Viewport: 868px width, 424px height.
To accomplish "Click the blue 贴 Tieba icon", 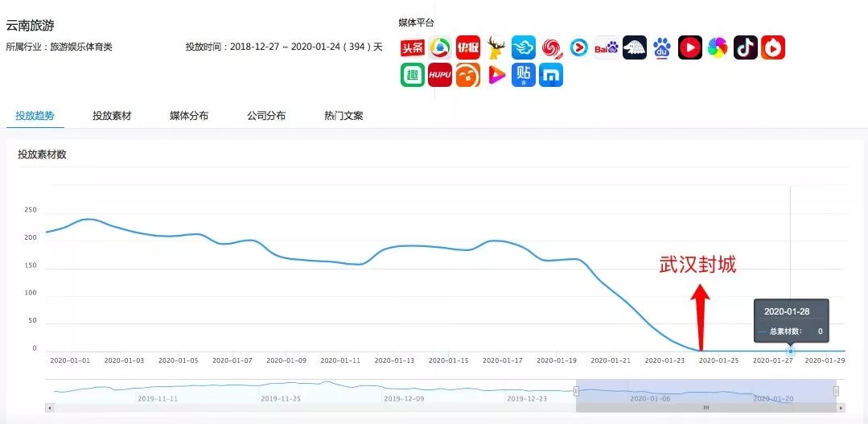I will (523, 76).
